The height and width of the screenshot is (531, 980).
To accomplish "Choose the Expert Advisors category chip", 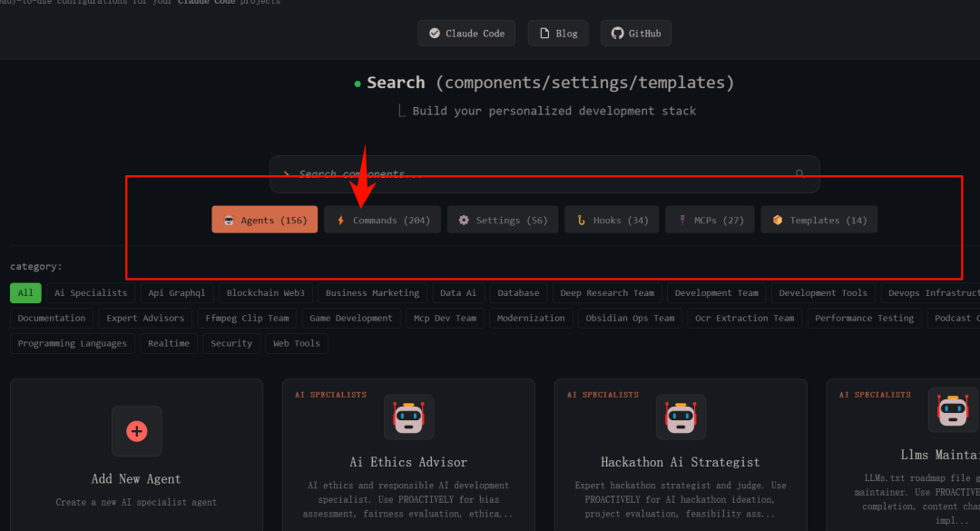I will pos(145,318).
